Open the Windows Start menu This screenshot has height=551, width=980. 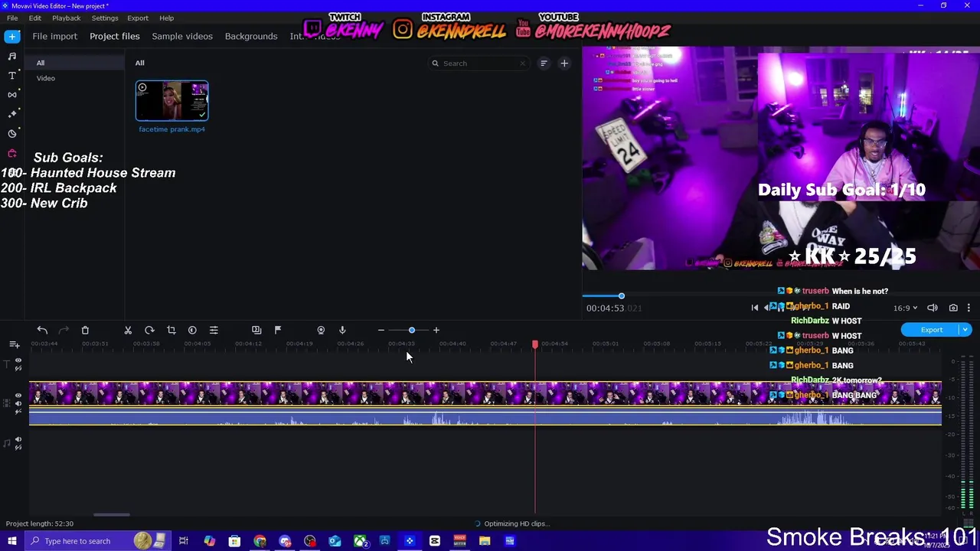[12, 541]
